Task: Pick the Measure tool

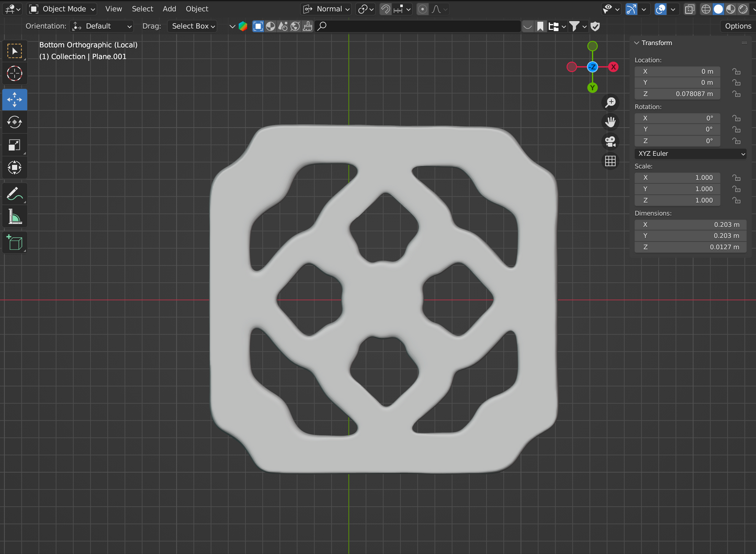Action: (15, 217)
